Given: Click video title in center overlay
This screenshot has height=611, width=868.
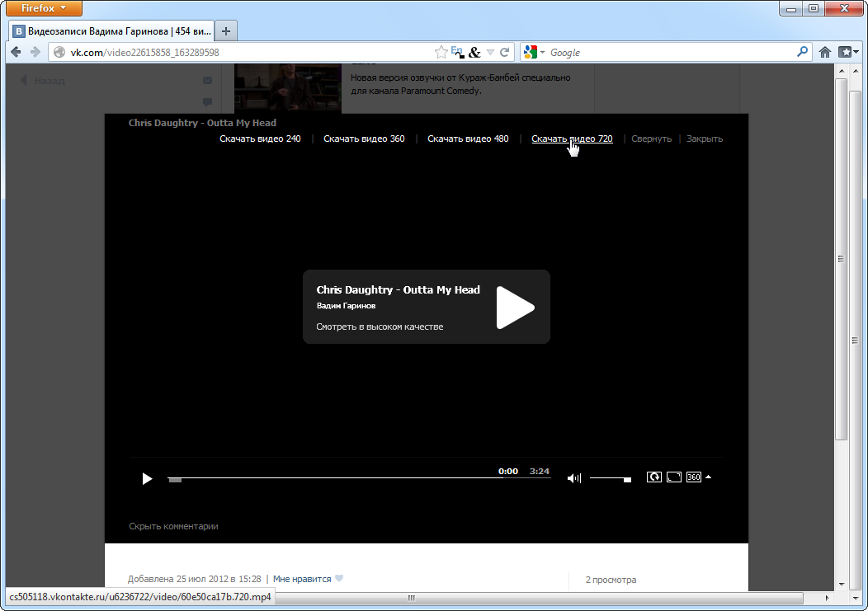Looking at the screenshot, I should pos(398,289).
